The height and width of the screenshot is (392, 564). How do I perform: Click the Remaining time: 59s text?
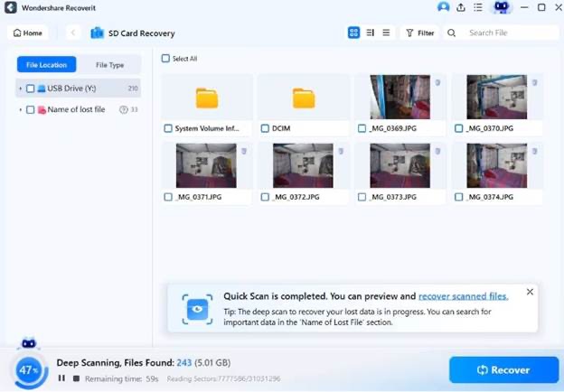click(x=122, y=378)
